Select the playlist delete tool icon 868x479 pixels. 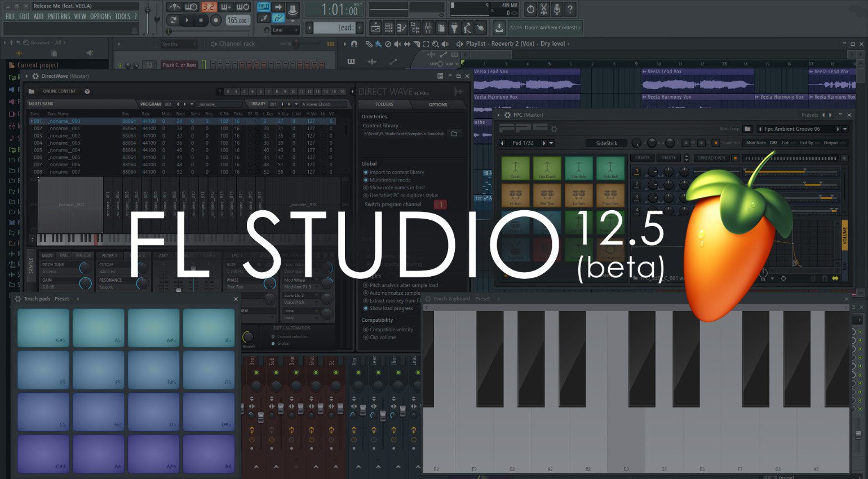coord(388,44)
